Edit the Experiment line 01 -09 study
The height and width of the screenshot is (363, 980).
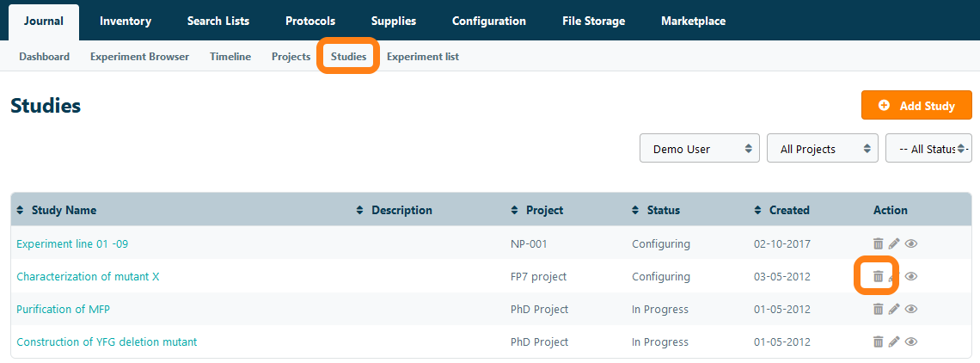click(894, 244)
